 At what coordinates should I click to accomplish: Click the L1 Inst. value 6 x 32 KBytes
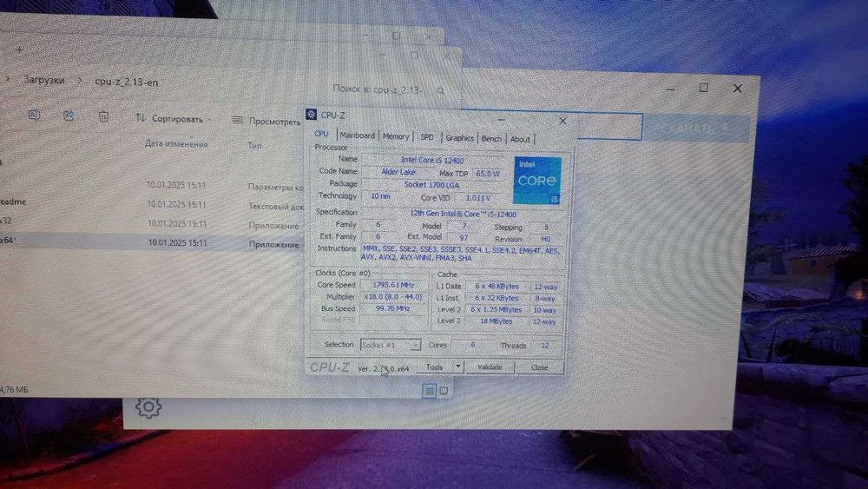coord(497,298)
